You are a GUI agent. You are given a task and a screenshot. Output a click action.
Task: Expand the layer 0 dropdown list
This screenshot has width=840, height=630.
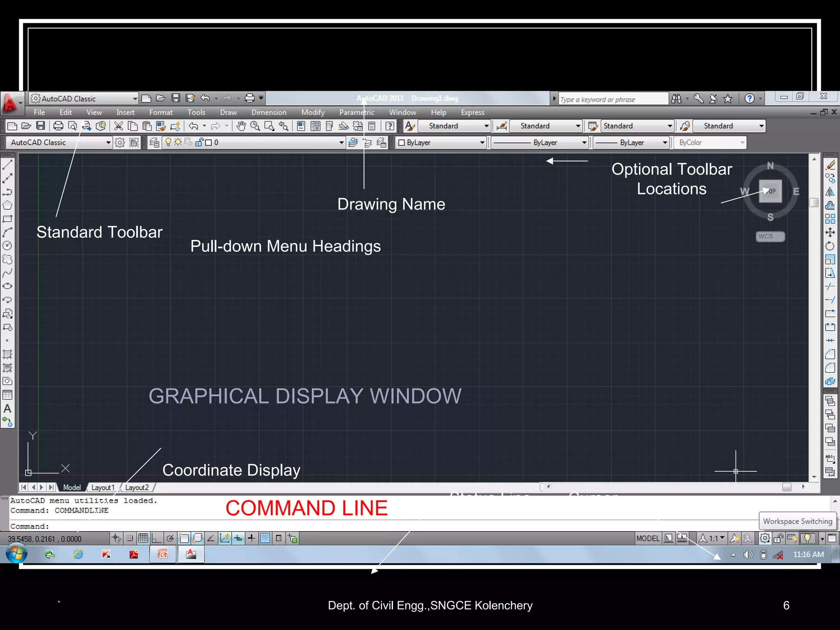coord(341,142)
